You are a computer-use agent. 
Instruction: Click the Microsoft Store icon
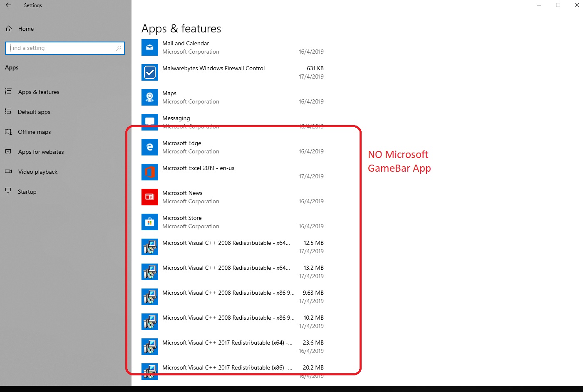coord(150,222)
